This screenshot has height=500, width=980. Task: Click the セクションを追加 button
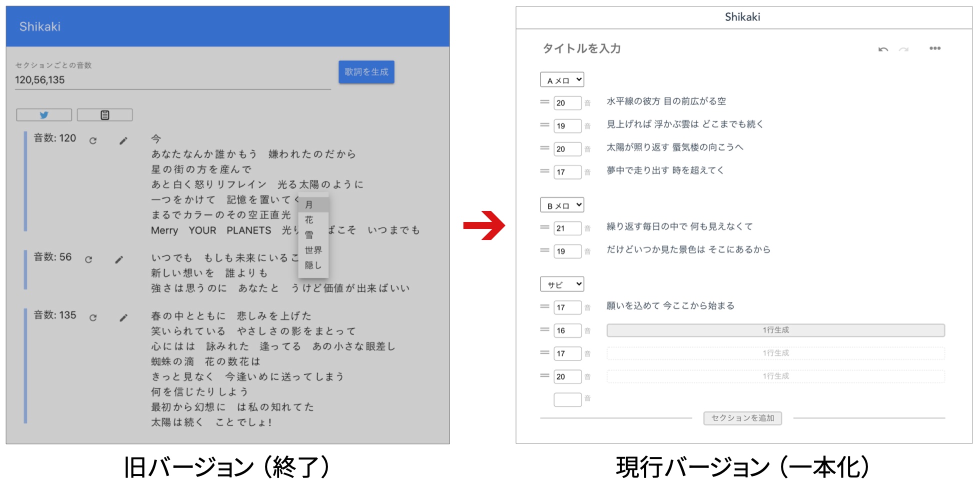pos(742,418)
